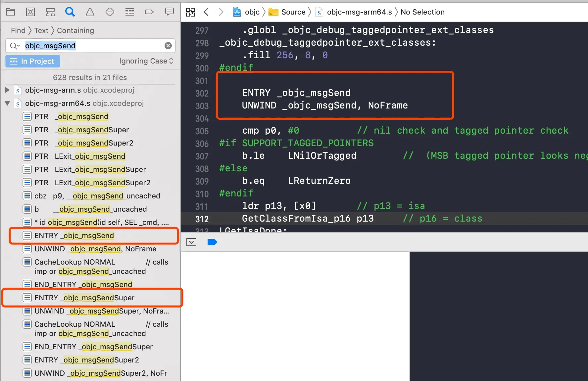Open search options magnifier dropdown

[15, 46]
